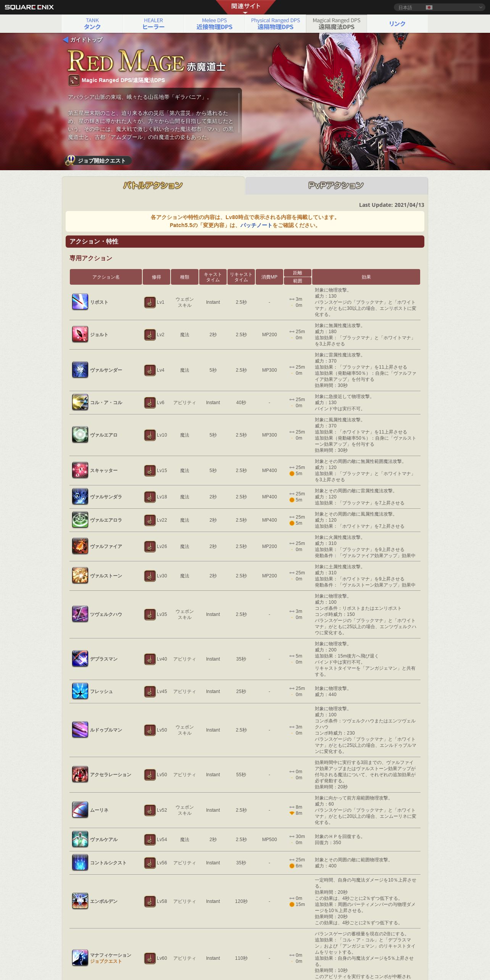The height and width of the screenshot is (980, 490).
Task: Click the リポスト action icon
Action: tap(80, 302)
